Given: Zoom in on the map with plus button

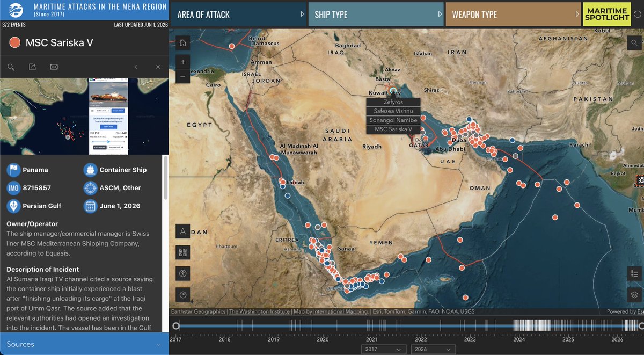Looking at the screenshot, I should [183, 62].
